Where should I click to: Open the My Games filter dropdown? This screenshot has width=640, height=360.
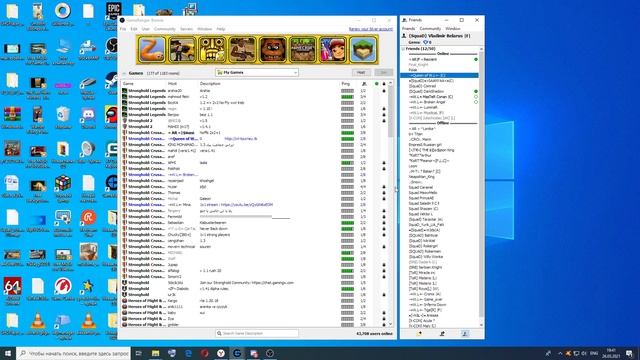coord(257,72)
